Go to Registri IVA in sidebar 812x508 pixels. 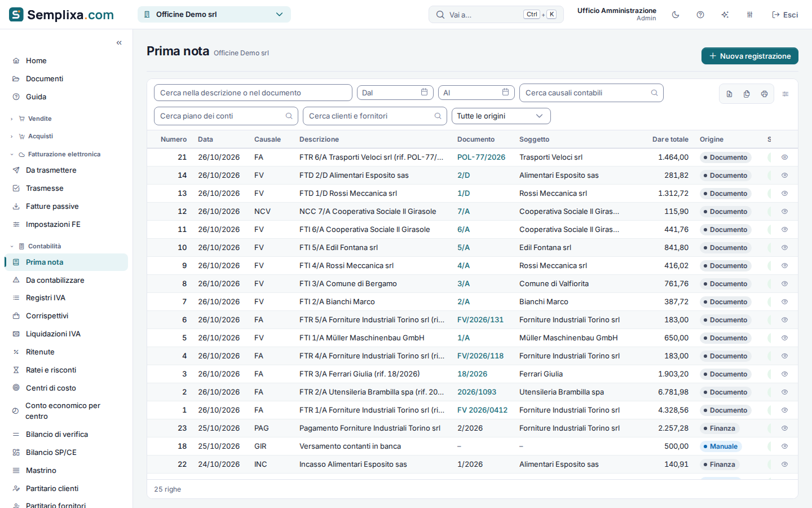(x=45, y=298)
